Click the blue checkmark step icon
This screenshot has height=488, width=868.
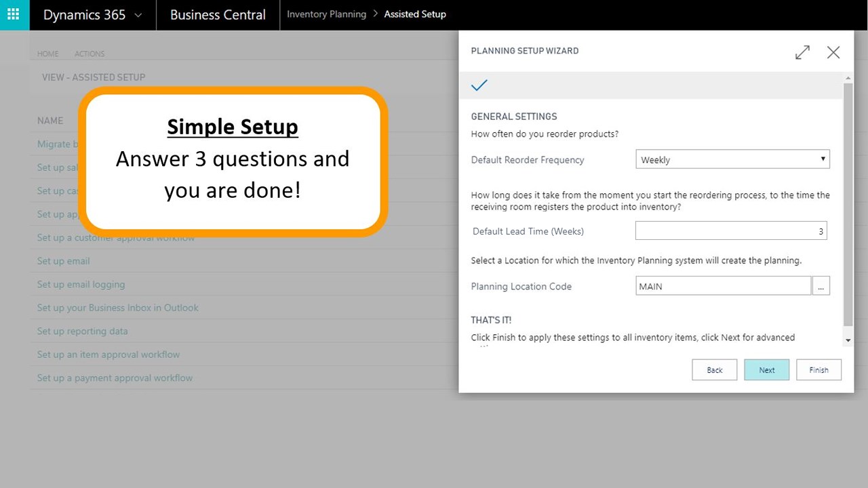point(479,85)
